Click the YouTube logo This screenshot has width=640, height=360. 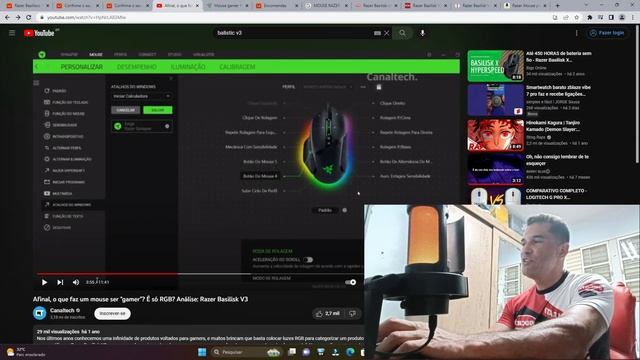coord(40,33)
